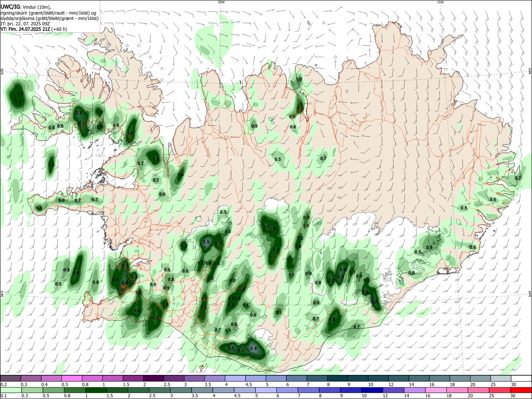Viewport: 532px width, 399px height.
Task: Click the lower scale swatch starting at 20
Action: 478,390
